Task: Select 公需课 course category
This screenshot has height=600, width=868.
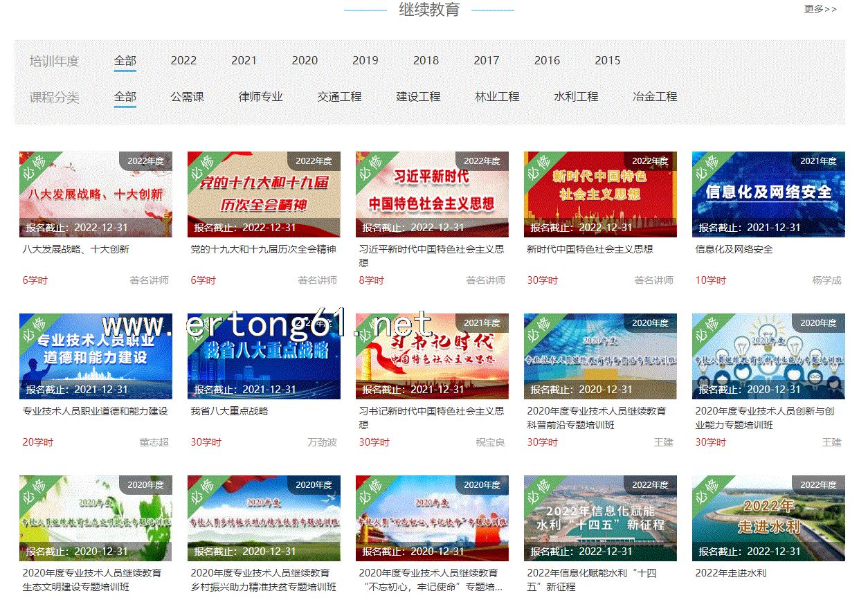Action: (x=187, y=97)
